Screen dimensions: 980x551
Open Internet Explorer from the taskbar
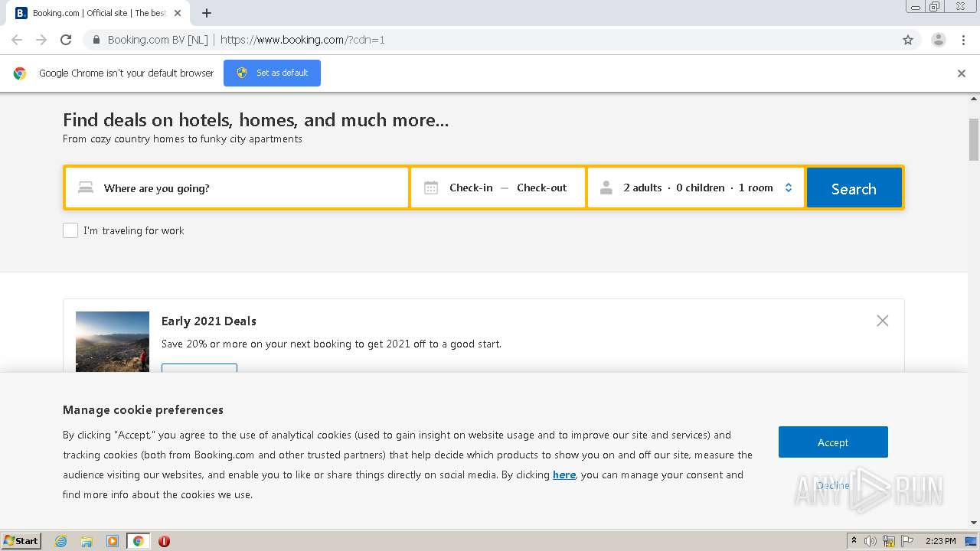[x=61, y=541]
